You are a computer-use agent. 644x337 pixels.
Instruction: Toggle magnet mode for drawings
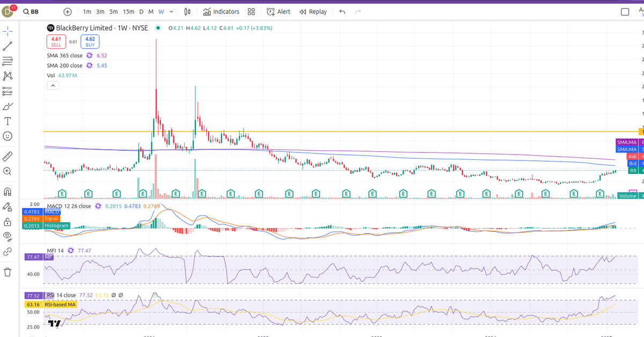click(x=8, y=192)
